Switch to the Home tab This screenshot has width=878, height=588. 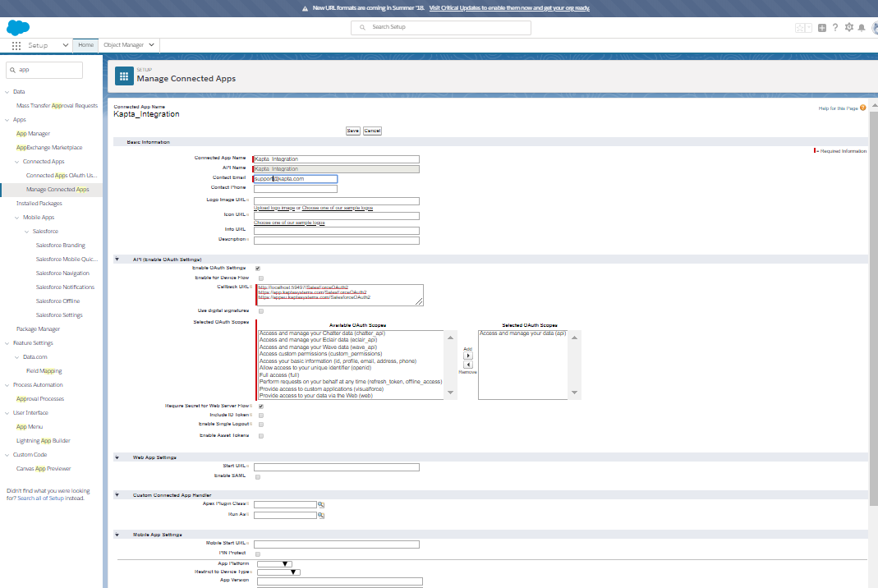point(85,45)
